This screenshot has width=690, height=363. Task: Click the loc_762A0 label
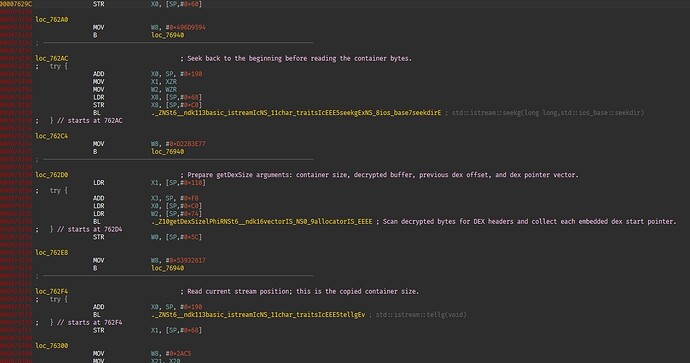[51, 20]
